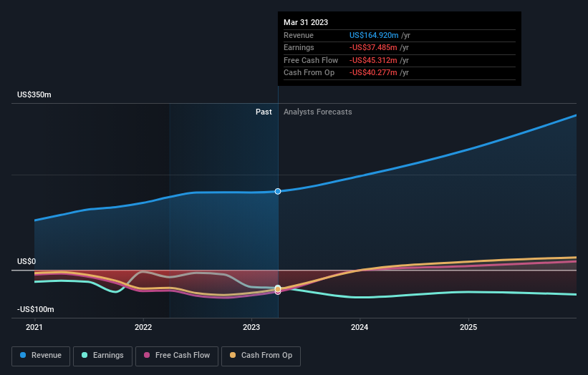Click the 2024 x-axis label
588x375 pixels.
pyautogui.click(x=360, y=327)
